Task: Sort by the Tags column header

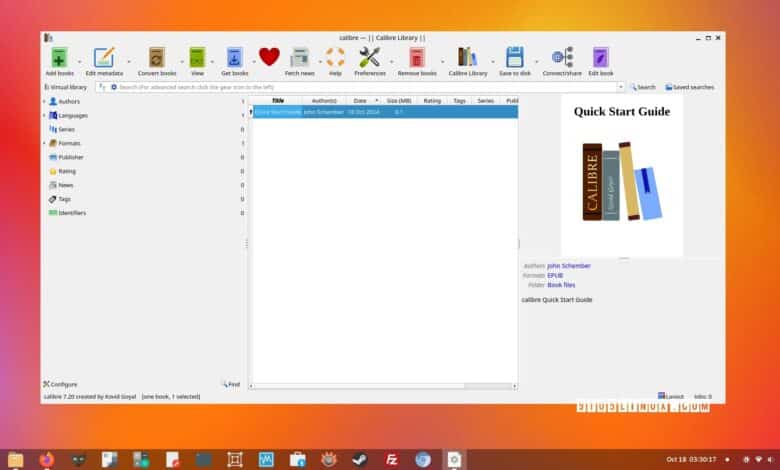Action: click(x=459, y=100)
